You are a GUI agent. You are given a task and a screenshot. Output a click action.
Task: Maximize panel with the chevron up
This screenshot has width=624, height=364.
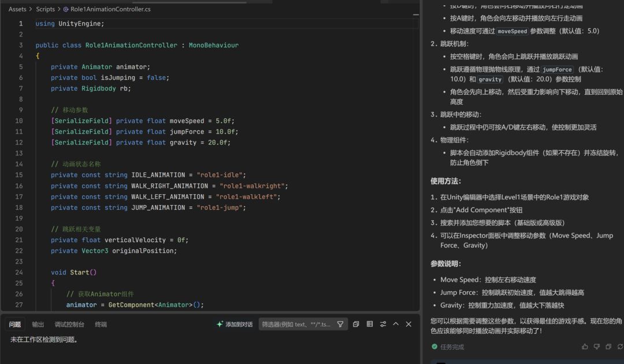[396, 324]
